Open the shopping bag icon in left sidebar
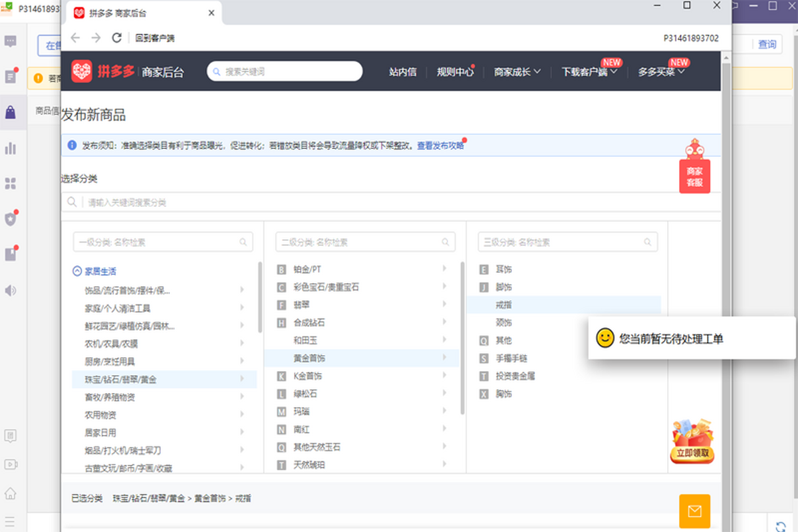 pyautogui.click(x=10, y=112)
